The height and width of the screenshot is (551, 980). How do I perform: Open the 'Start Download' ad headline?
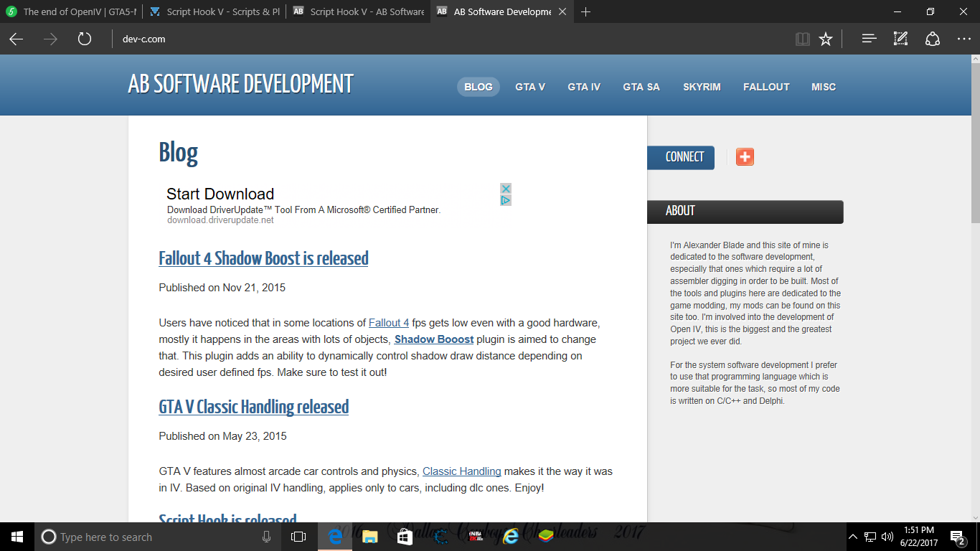click(x=220, y=194)
